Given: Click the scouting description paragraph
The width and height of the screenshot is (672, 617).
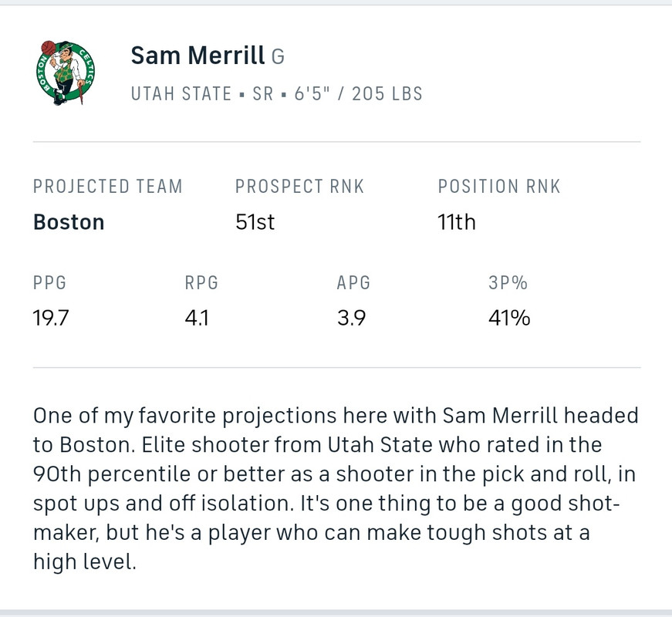Looking at the screenshot, I should (336, 490).
